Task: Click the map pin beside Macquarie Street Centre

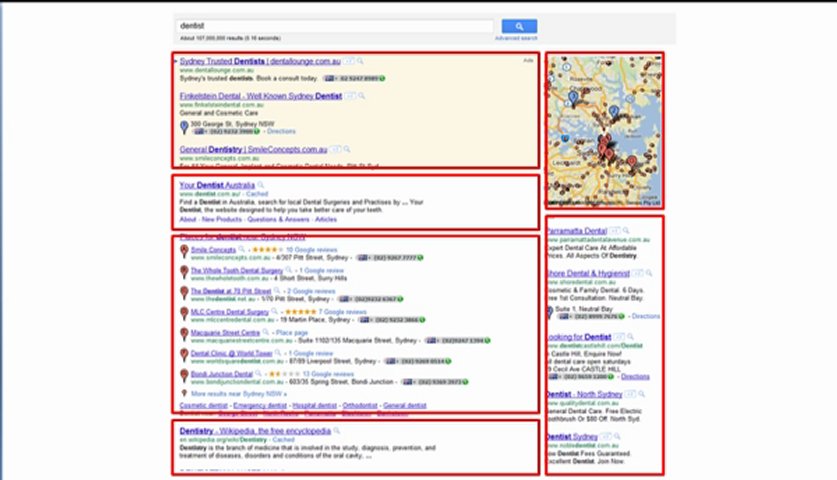Action: 184,335
